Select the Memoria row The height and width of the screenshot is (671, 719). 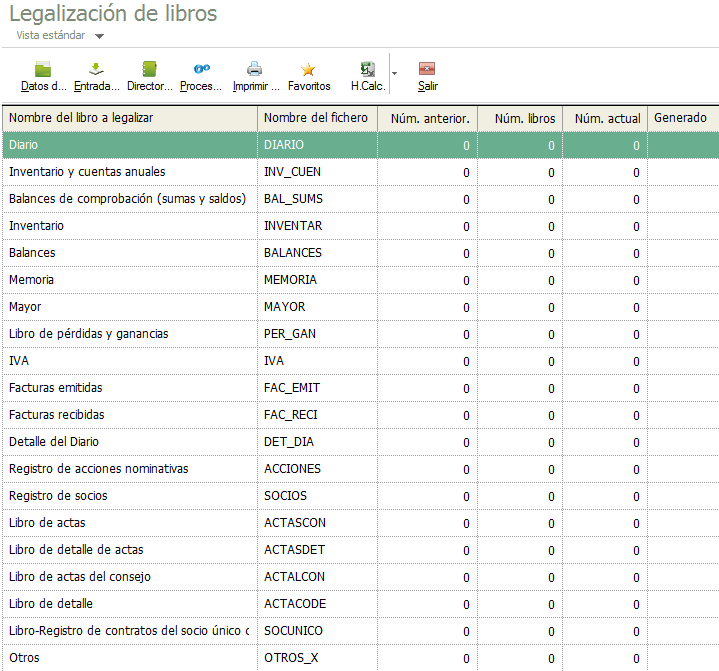(x=361, y=280)
